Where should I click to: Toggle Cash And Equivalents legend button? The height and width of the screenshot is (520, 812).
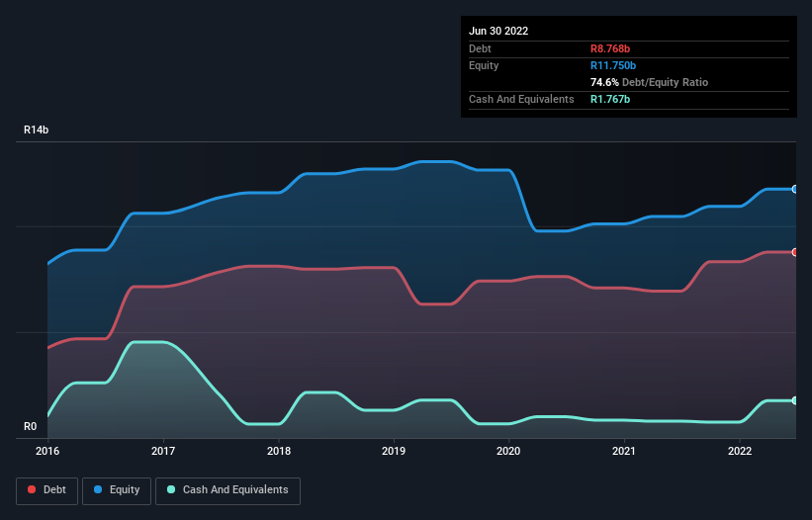[227, 490]
